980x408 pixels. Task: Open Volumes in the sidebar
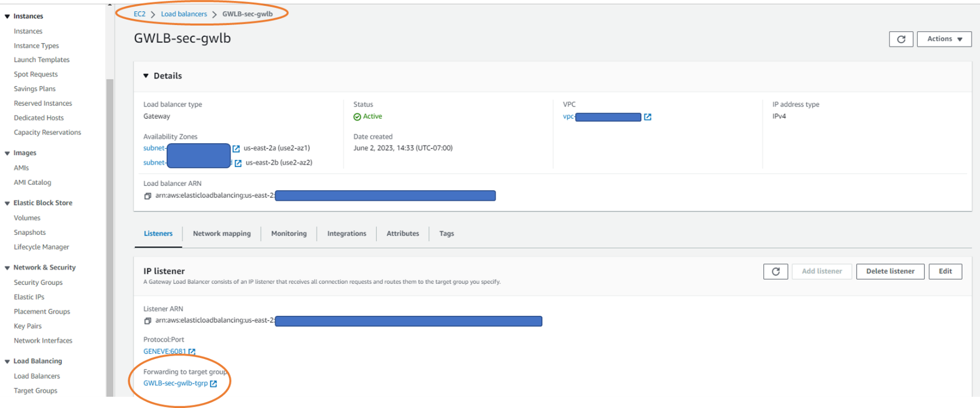27,218
